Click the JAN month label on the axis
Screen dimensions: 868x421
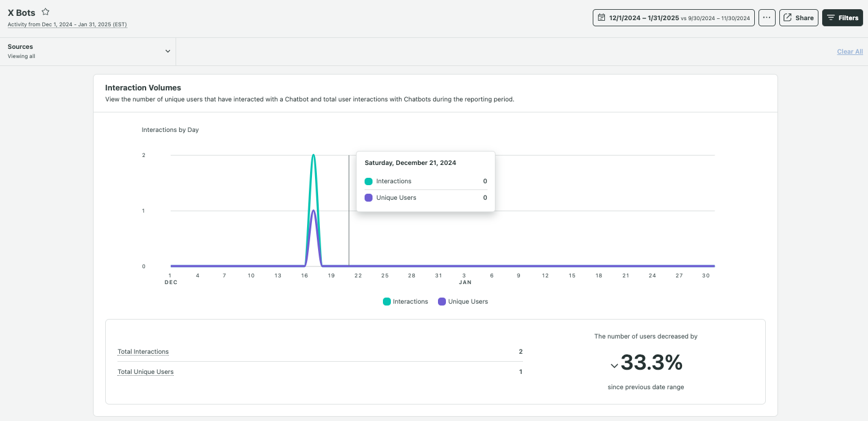point(465,282)
